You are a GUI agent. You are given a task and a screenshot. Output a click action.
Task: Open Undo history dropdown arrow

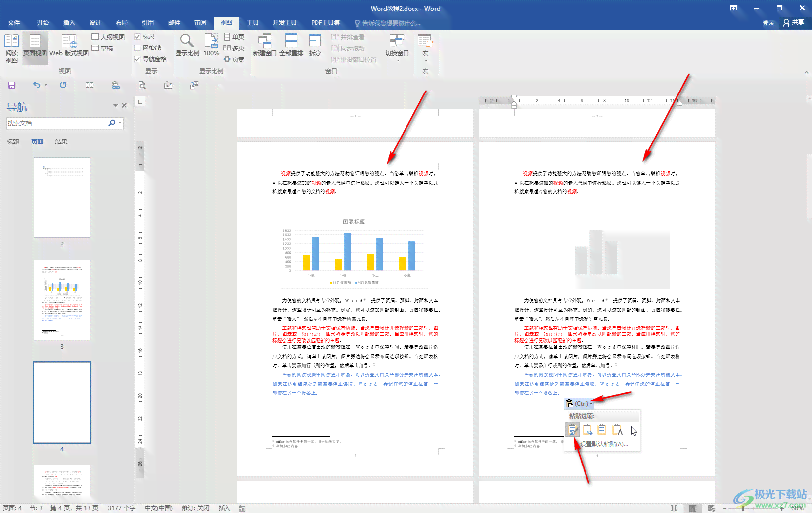[45, 85]
